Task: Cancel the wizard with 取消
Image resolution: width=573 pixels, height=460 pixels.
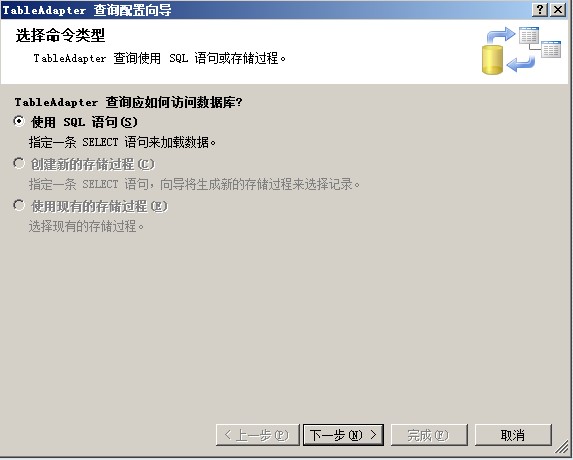Action: [513, 435]
